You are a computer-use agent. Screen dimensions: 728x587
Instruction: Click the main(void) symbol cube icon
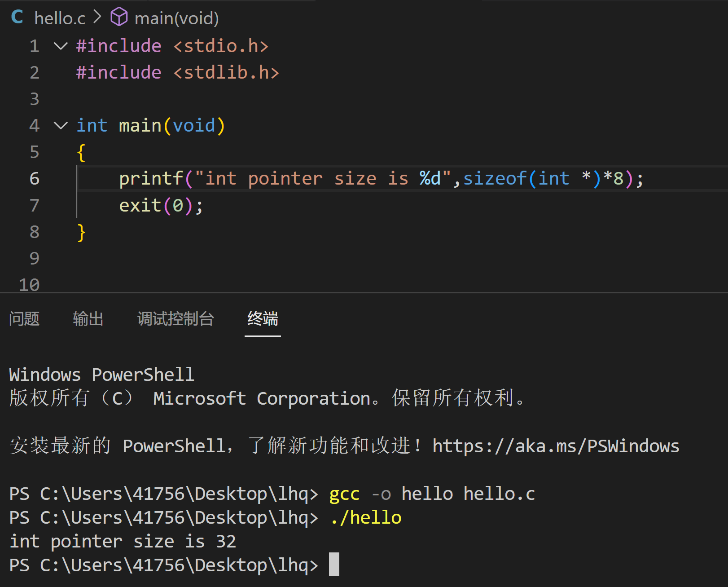(x=119, y=18)
